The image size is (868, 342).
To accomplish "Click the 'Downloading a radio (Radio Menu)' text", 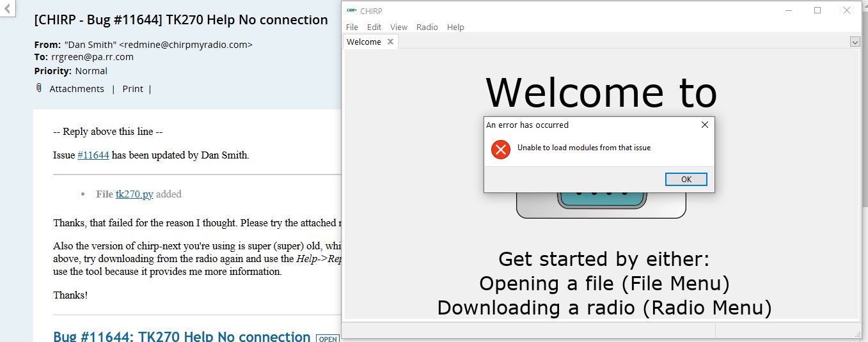I will pos(604,307).
